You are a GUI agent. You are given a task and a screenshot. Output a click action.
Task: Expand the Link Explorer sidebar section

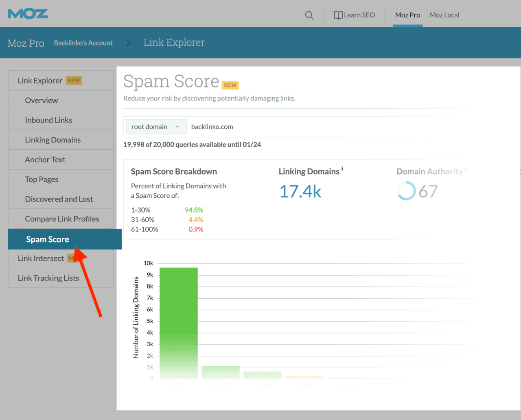(x=41, y=80)
